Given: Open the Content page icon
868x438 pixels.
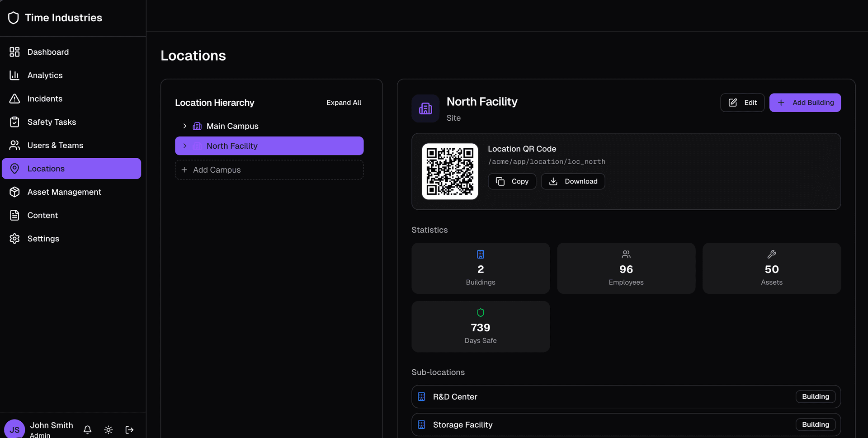Looking at the screenshot, I should pos(14,215).
